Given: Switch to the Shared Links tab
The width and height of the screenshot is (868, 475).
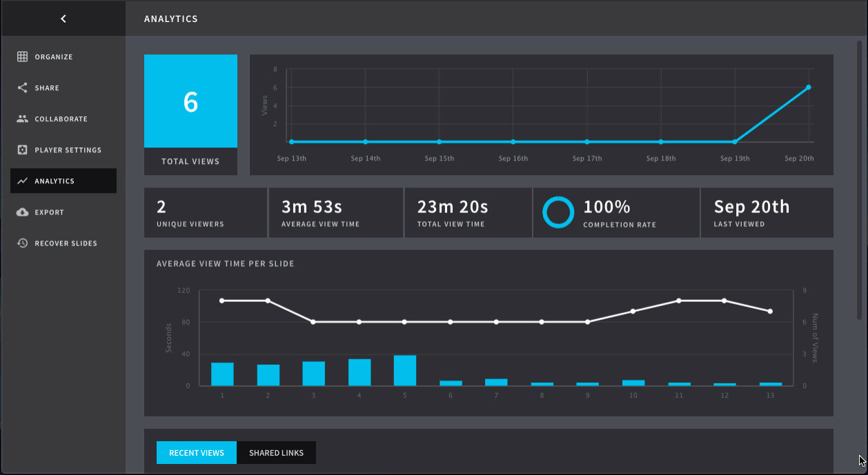Looking at the screenshot, I should coord(276,453).
